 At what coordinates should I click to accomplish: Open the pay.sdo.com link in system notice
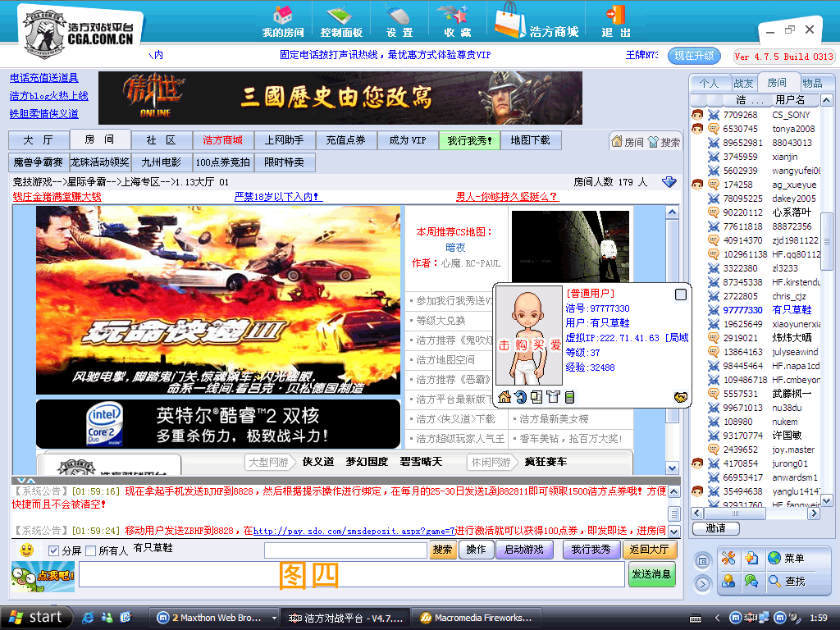(x=354, y=531)
